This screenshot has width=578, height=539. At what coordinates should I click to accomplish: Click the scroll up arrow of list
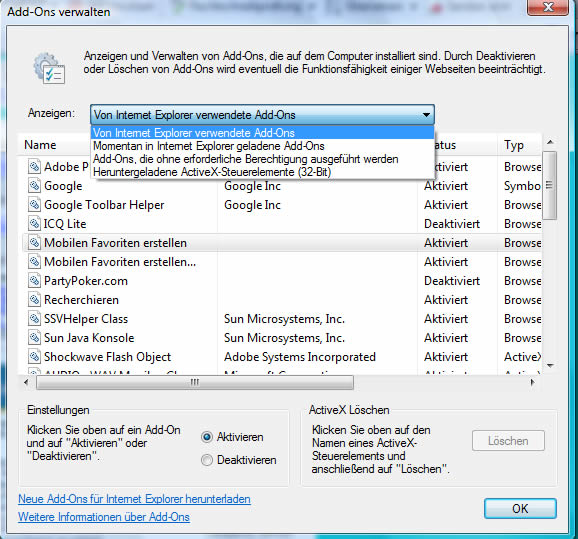tap(550, 142)
